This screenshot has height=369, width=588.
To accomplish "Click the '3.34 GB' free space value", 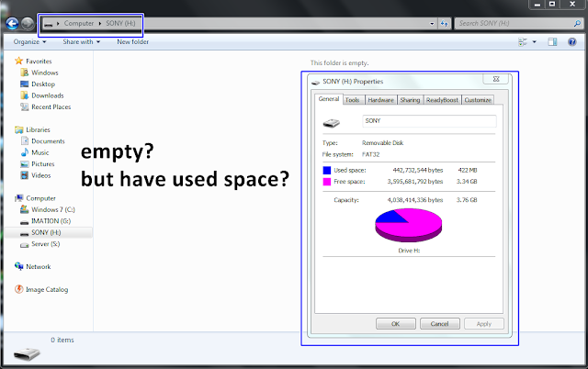I will (467, 182).
